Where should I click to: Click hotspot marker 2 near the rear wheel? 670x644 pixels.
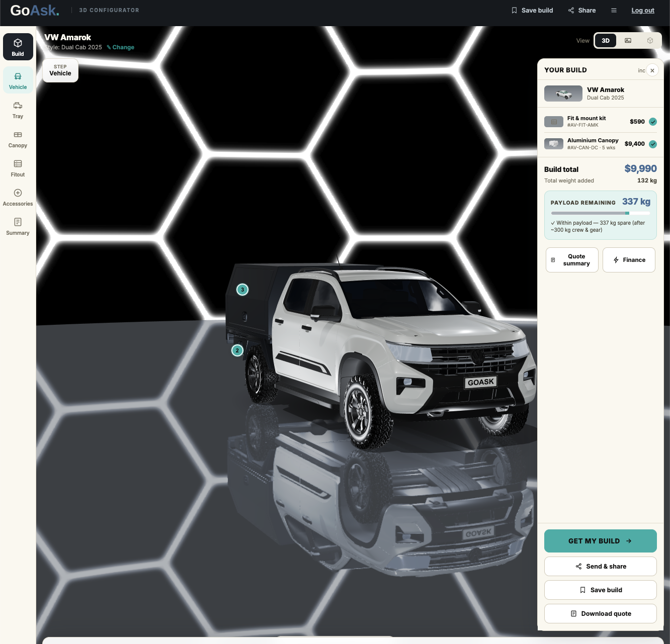coord(237,350)
